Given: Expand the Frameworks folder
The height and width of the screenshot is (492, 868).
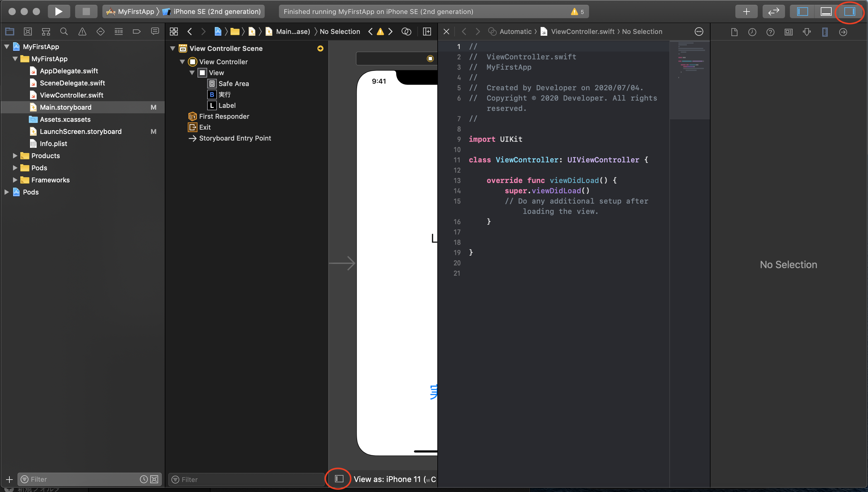Looking at the screenshot, I should click(15, 180).
